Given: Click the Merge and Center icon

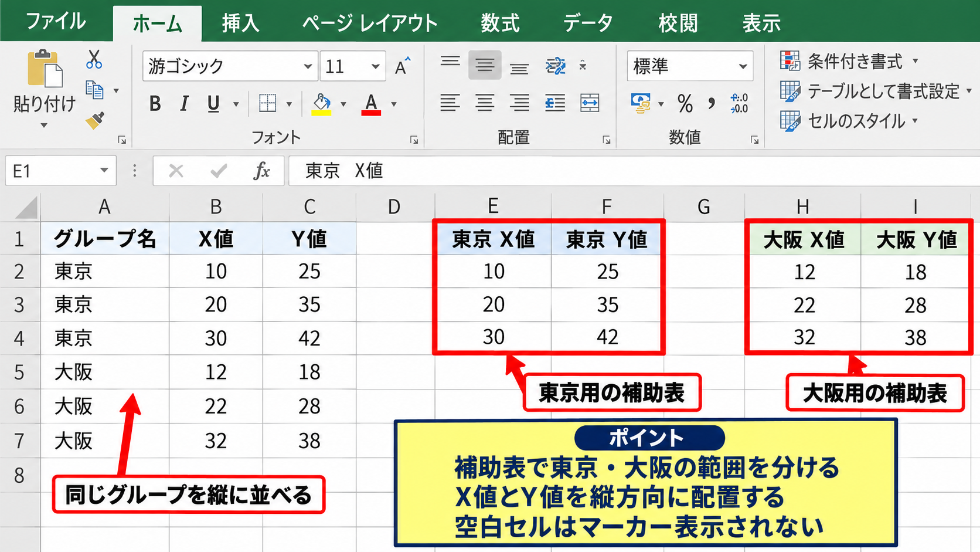Looking at the screenshot, I should [590, 103].
